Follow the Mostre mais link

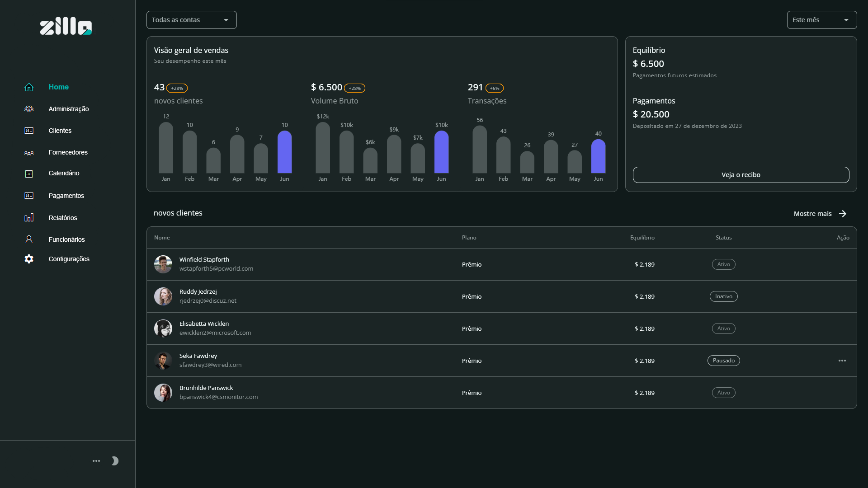pos(820,214)
